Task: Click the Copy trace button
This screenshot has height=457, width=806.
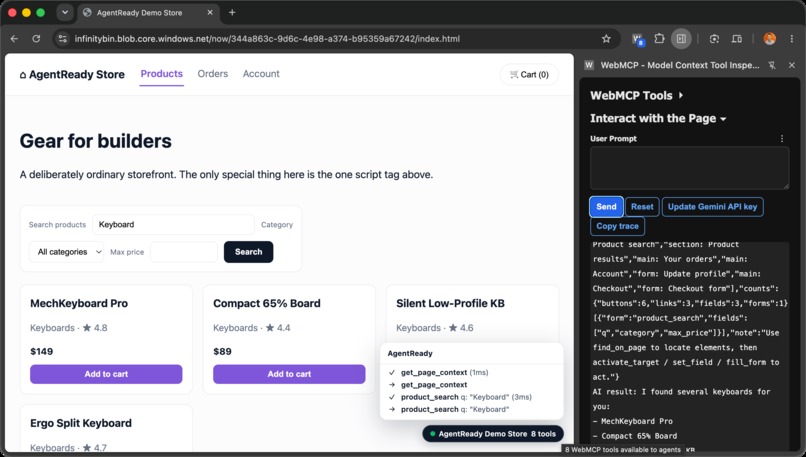Action: [617, 226]
